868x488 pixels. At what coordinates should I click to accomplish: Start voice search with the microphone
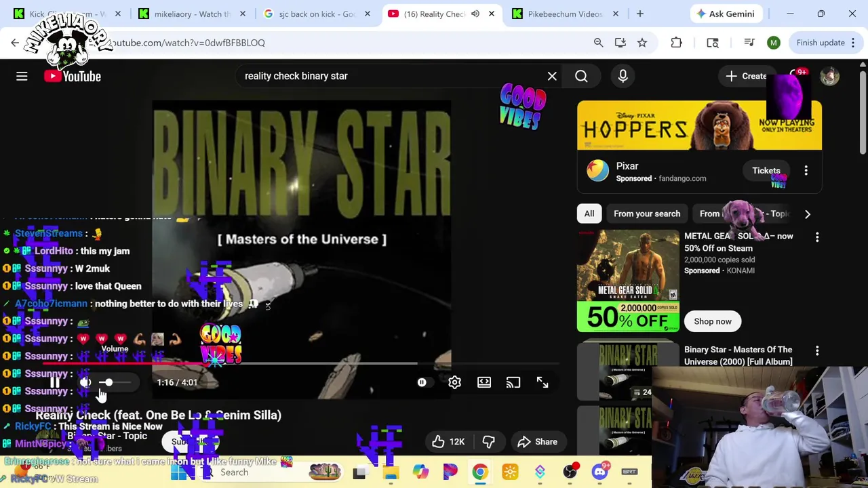623,76
